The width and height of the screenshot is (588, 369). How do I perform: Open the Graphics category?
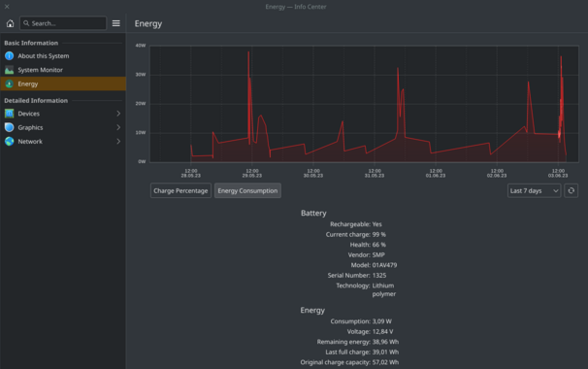63,127
